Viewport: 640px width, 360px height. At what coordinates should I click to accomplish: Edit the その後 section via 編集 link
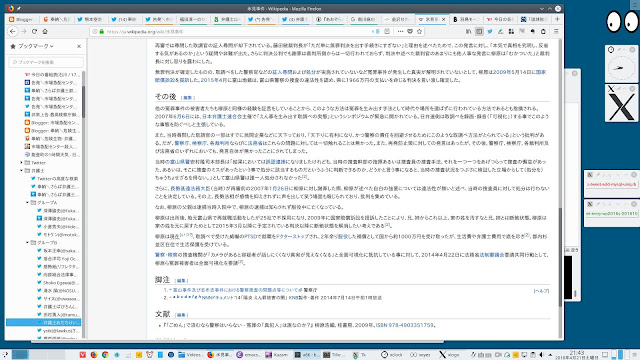click(x=187, y=98)
